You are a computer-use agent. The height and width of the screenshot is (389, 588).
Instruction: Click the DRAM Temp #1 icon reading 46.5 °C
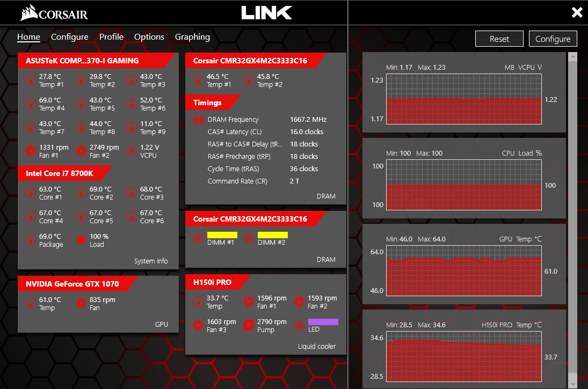tap(198, 80)
